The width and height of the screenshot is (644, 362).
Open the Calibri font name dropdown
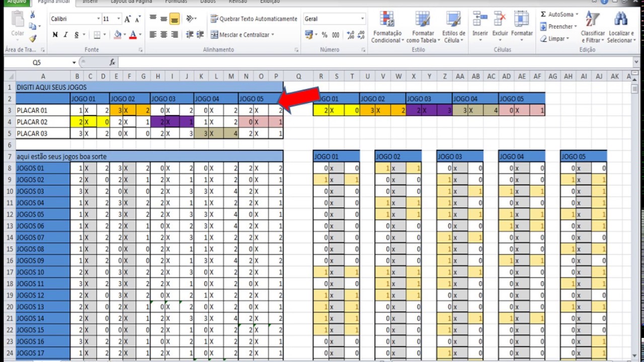(98, 19)
